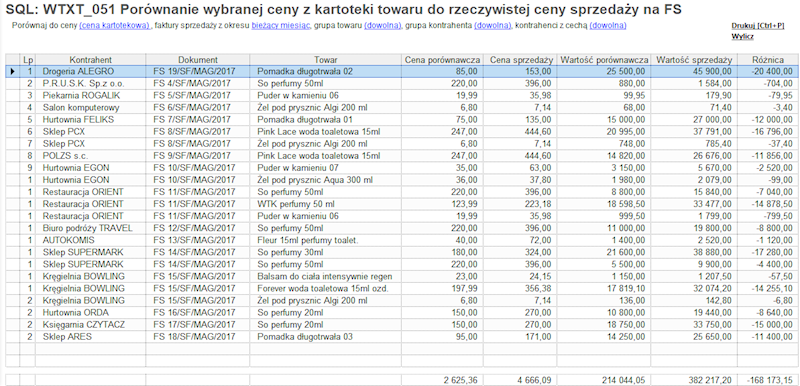800x386 pixels.
Task: Click product 'Forever woda toaletowa 15ml ozd.'
Action: 326,288
